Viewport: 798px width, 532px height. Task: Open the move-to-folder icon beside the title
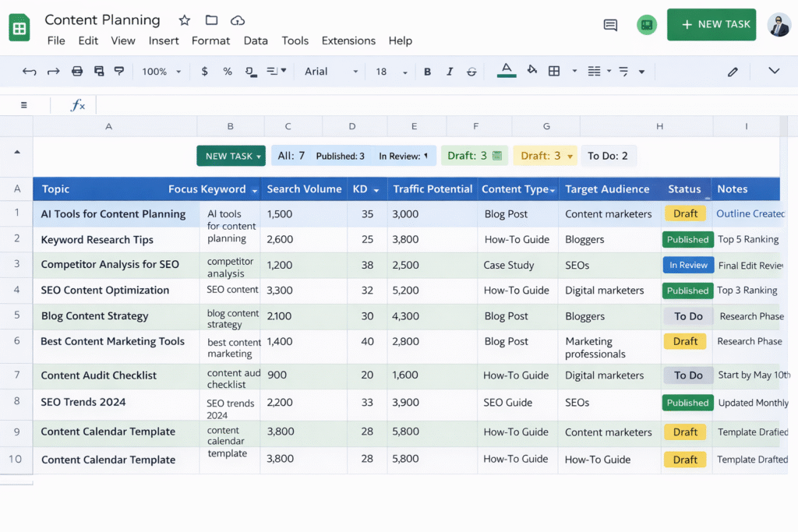pos(211,20)
